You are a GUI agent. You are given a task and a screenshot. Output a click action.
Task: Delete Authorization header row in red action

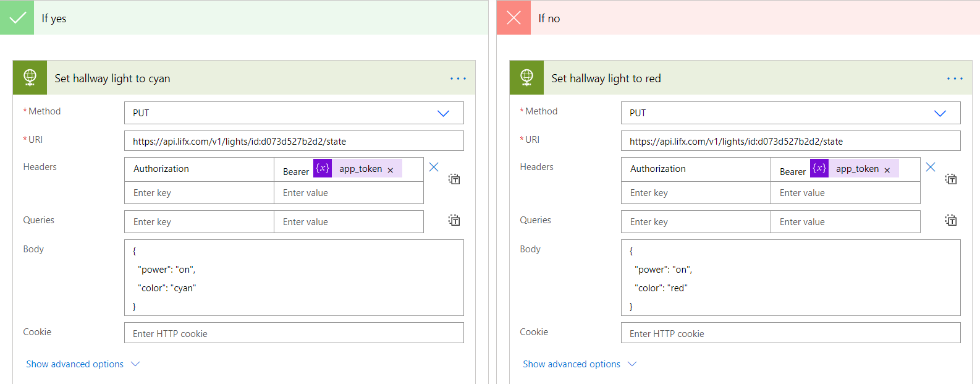931,167
